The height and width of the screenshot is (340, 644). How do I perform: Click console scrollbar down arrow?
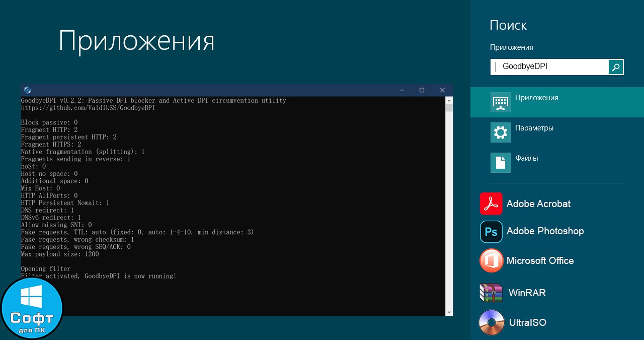coord(449,312)
